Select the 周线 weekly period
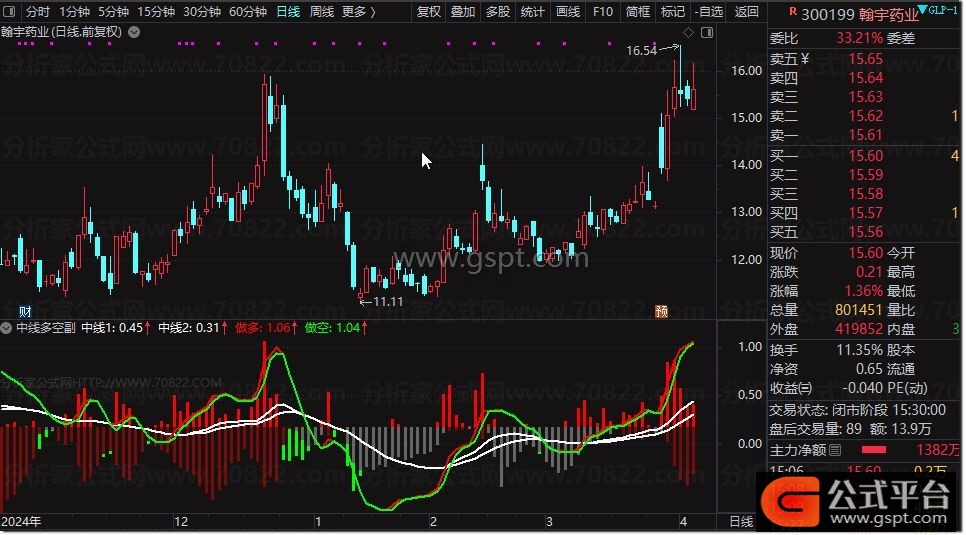Screen dimensions: 966x535 click(x=322, y=11)
